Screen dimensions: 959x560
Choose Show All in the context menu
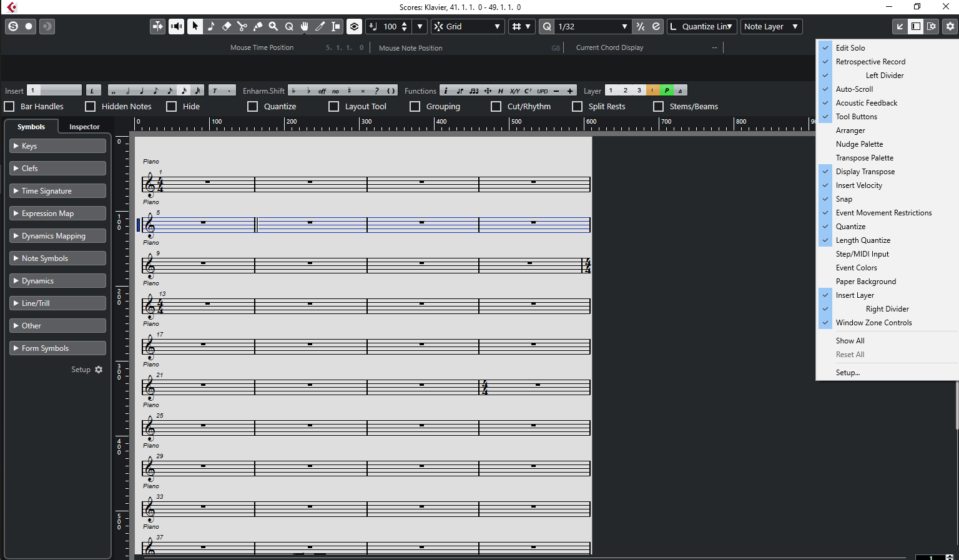coord(887,341)
